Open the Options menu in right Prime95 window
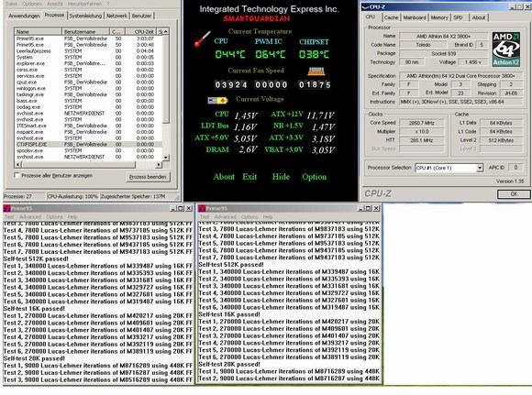Viewport: 532px width, 395px height. [x=249, y=216]
